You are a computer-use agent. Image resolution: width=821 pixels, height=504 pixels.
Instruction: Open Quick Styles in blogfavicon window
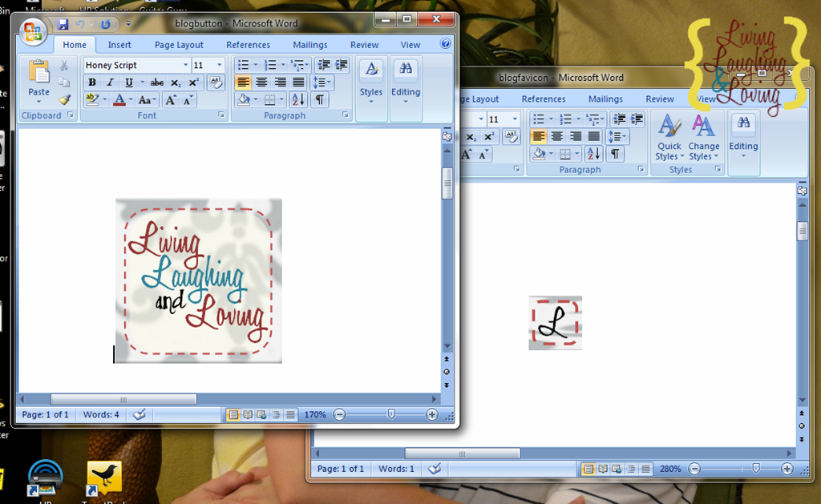(x=669, y=137)
